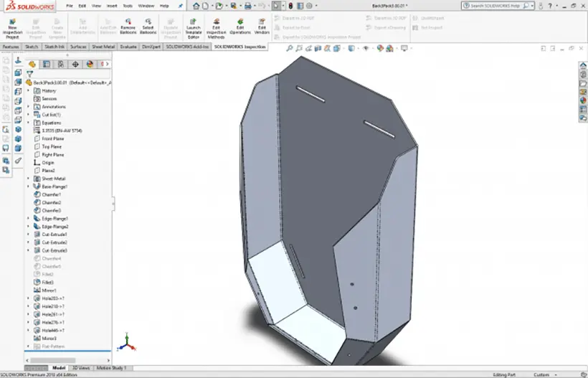
Task: Expand the History node
Action: click(x=29, y=90)
